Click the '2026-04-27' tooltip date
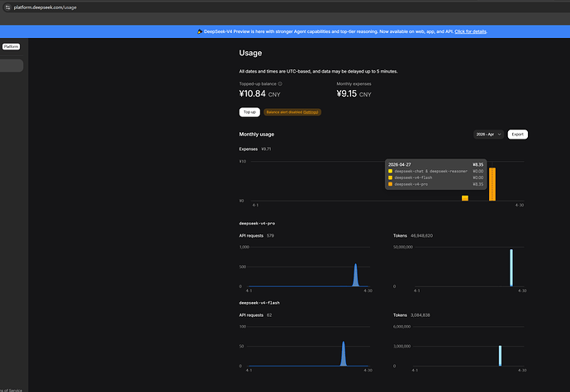Image resolution: width=570 pixels, height=392 pixels. click(x=400, y=164)
